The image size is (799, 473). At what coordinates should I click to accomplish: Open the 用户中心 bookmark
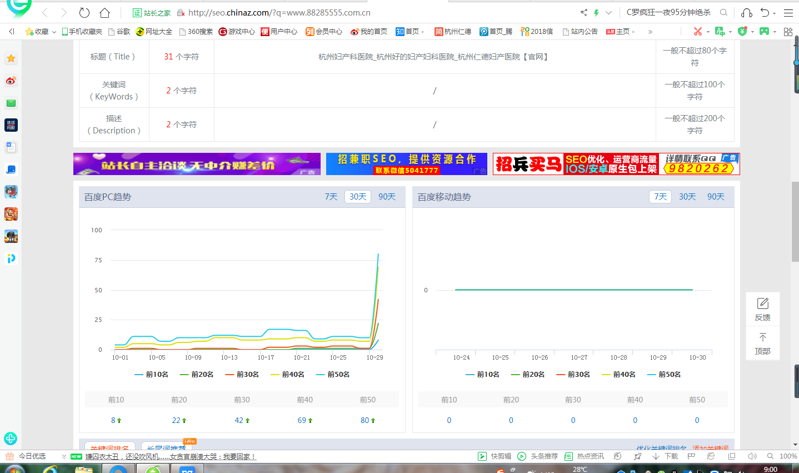[x=279, y=32]
